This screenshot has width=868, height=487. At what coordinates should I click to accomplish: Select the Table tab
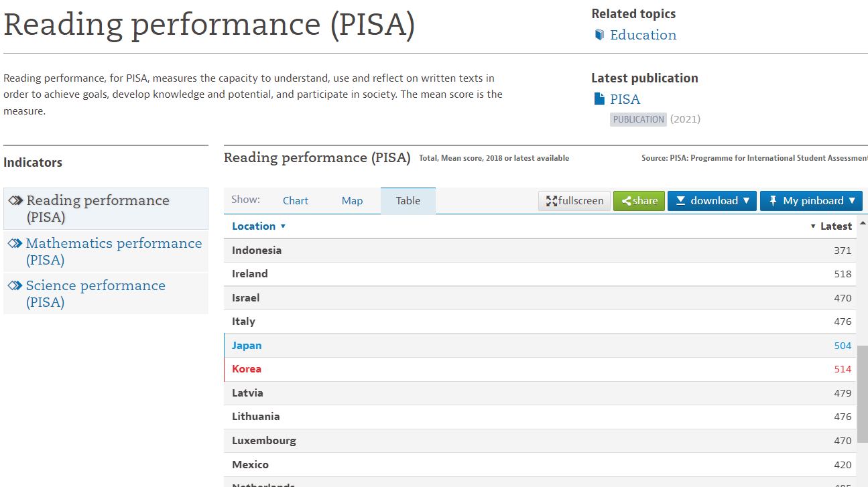point(408,201)
